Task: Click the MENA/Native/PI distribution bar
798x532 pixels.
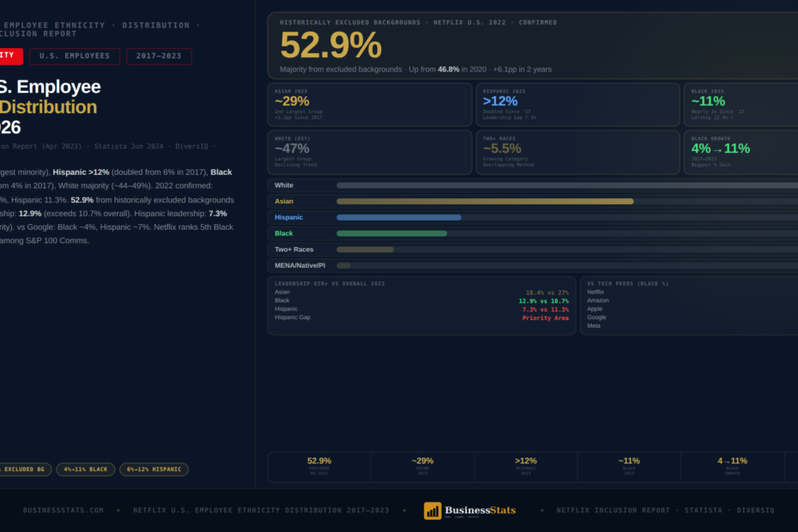Action: click(343, 265)
